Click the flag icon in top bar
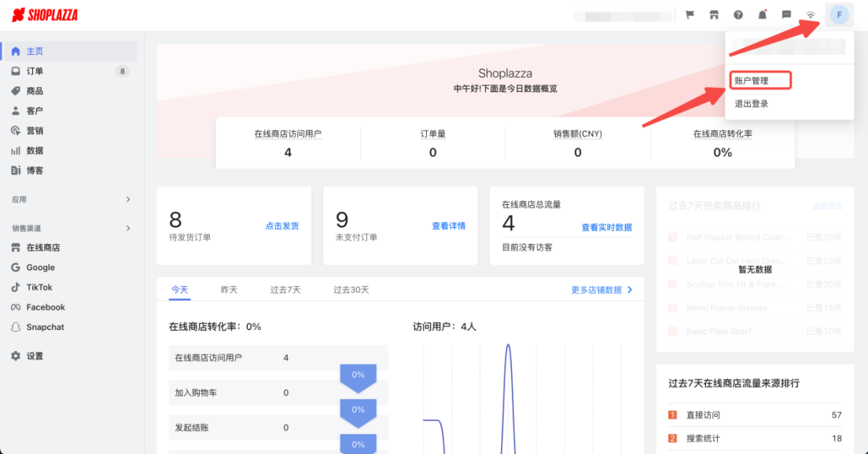Viewport: 868px width, 454px height. point(690,15)
